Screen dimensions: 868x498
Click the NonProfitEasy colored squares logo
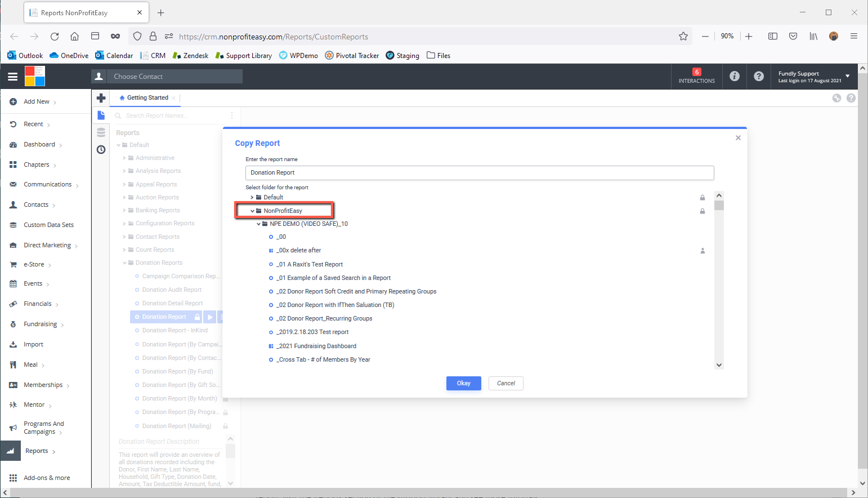click(35, 76)
